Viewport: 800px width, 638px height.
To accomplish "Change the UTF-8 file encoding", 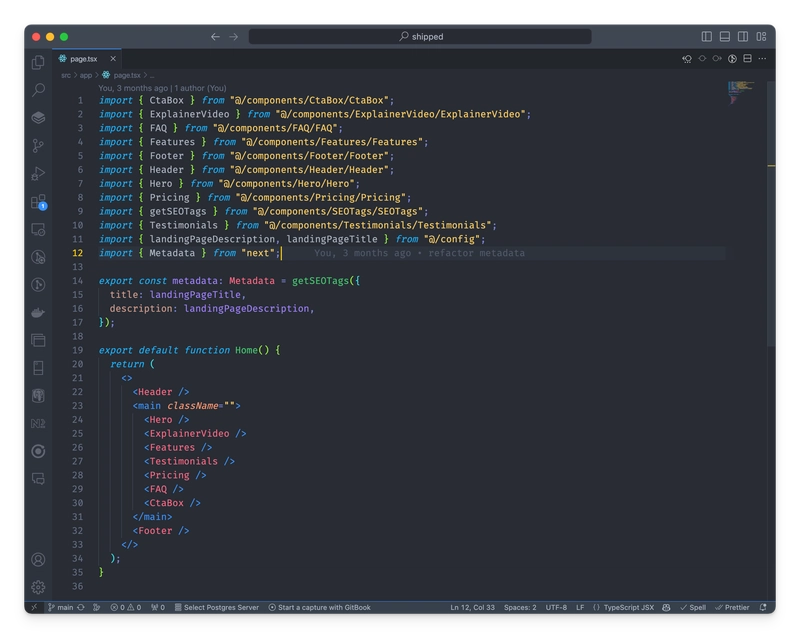I will [x=556, y=607].
